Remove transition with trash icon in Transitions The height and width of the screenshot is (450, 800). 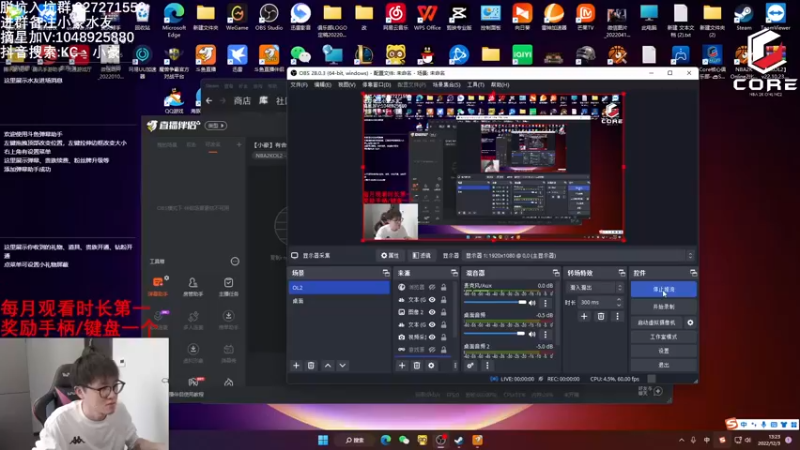601,316
